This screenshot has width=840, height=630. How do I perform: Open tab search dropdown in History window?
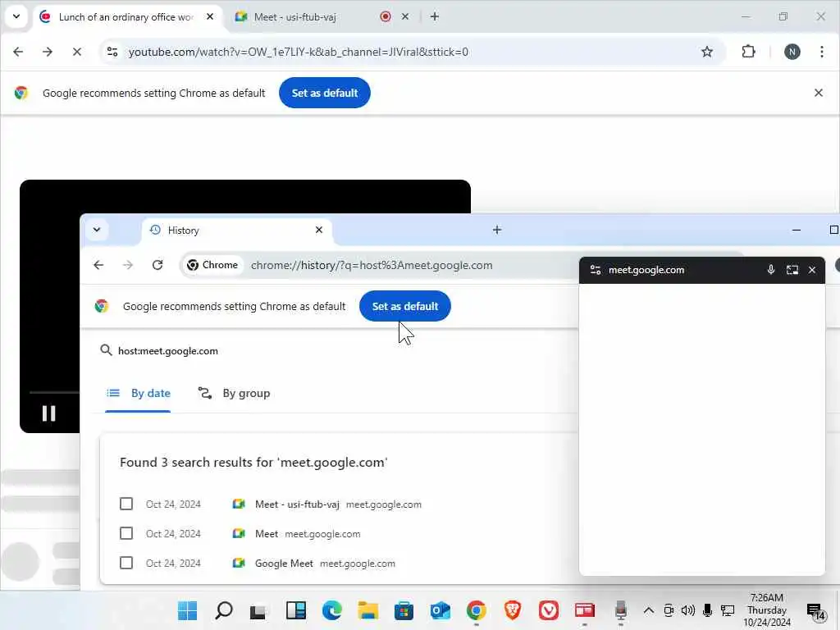[97, 230]
